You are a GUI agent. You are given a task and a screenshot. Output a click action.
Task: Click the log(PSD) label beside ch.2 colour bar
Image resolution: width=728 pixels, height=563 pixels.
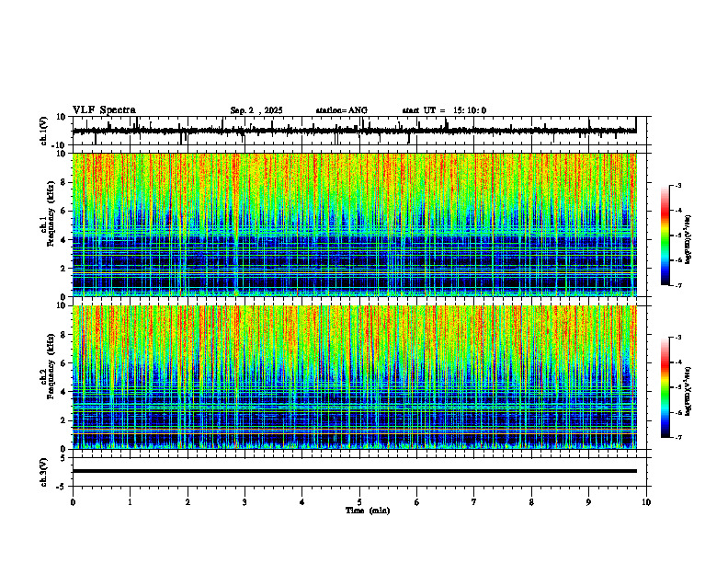pyautogui.click(x=688, y=391)
